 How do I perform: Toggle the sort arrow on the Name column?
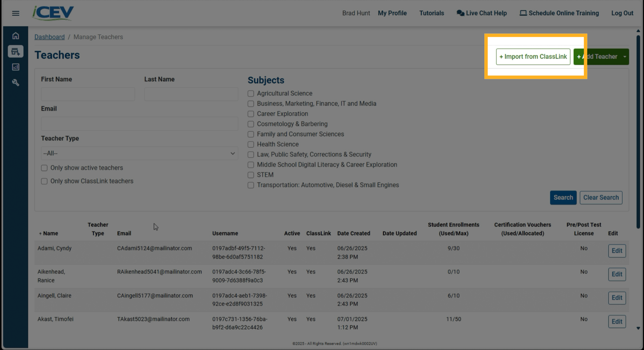[x=41, y=233]
